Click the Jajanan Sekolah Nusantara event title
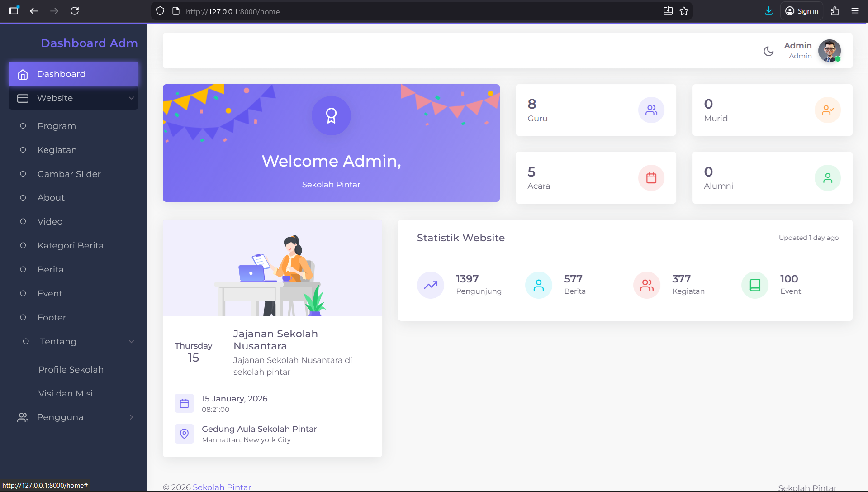 (x=275, y=340)
